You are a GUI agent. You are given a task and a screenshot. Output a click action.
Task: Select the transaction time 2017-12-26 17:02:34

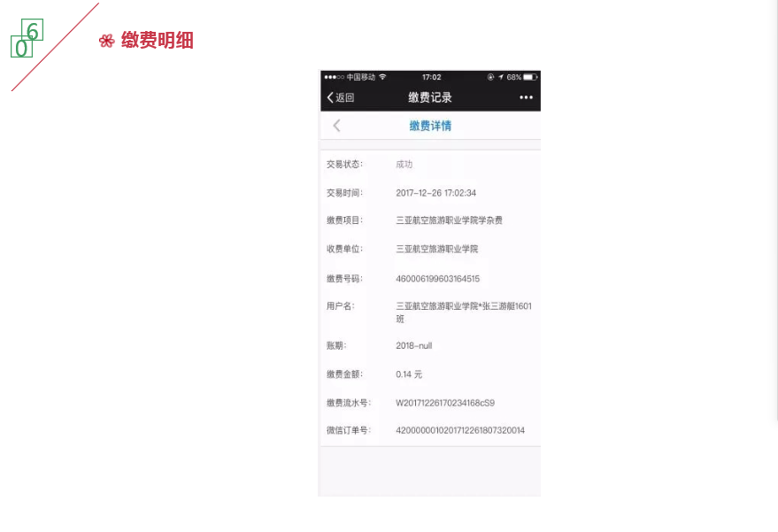click(435, 193)
